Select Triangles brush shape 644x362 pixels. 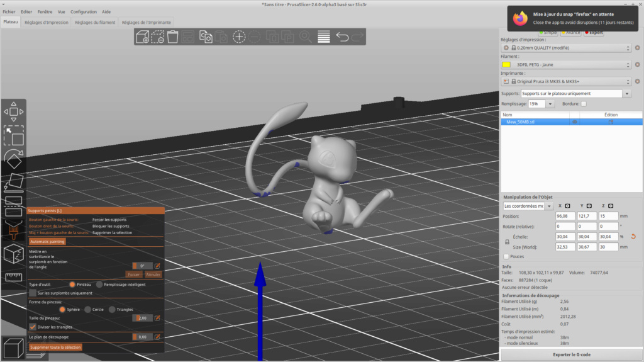point(112,309)
